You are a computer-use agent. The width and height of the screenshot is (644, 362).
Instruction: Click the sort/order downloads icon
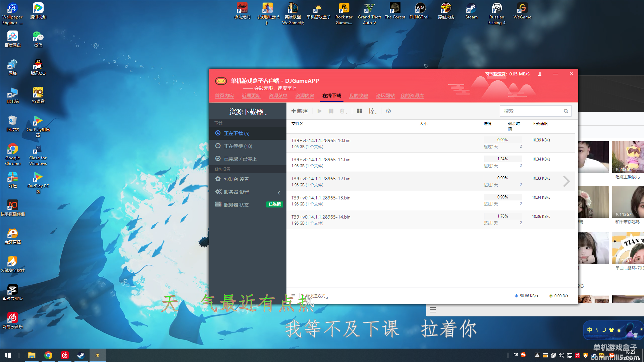(x=372, y=111)
